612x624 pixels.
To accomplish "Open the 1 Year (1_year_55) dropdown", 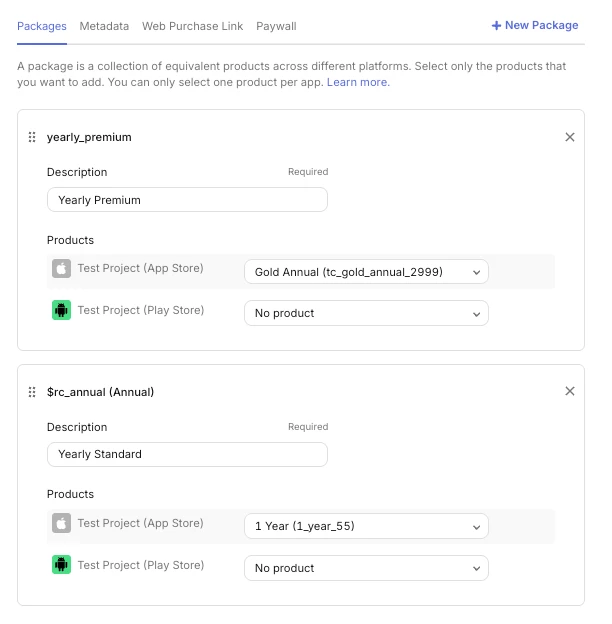I will 366,526.
